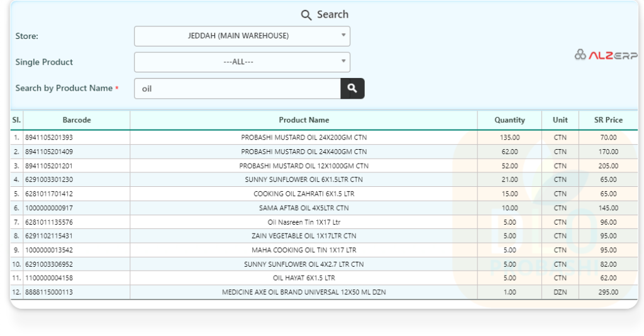Select barcode 6291003306952
The height and width of the screenshot is (336, 644).
[x=49, y=264]
